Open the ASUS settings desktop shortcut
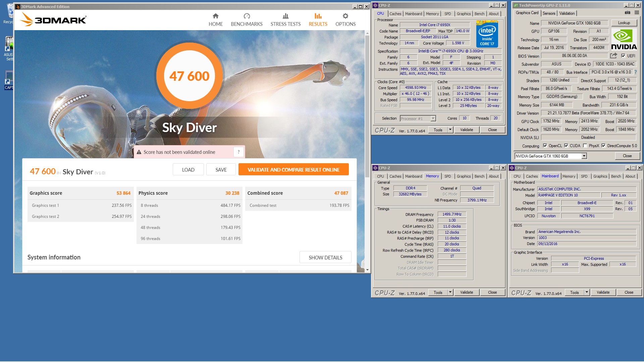 tap(9, 49)
